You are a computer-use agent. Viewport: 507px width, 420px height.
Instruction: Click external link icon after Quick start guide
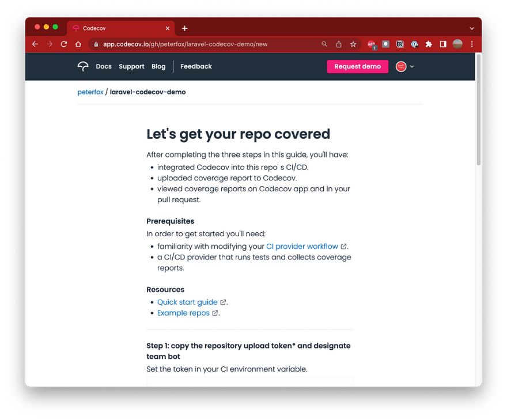coord(223,302)
